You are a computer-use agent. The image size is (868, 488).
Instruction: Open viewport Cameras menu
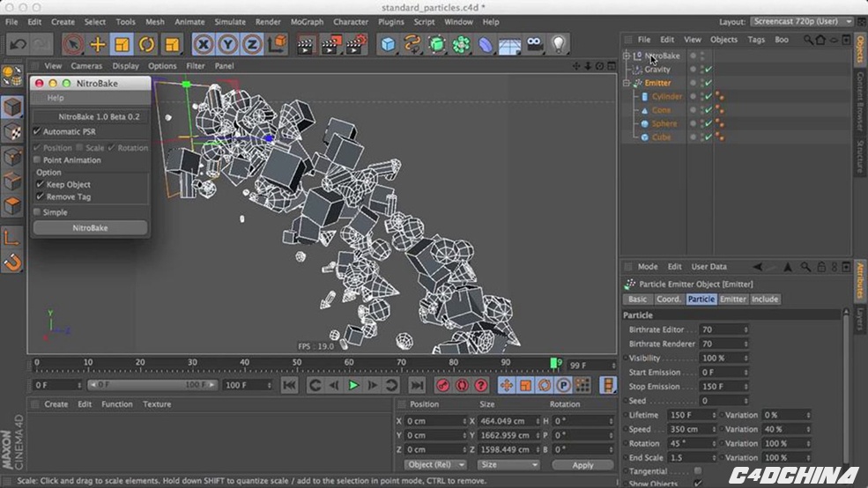(x=86, y=66)
